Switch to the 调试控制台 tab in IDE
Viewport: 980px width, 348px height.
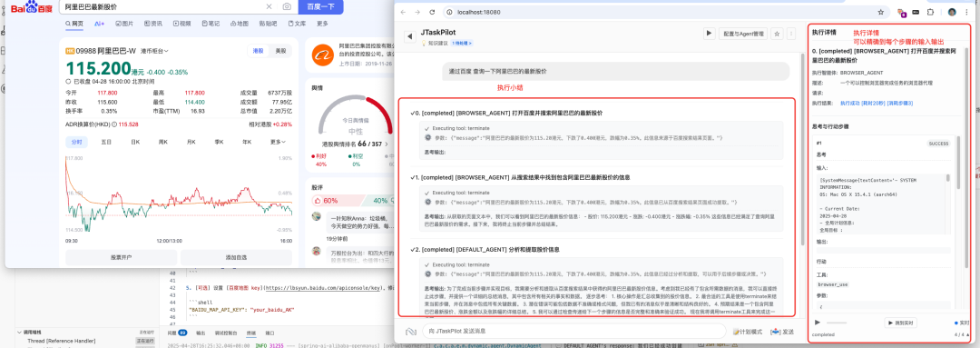pos(226,333)
